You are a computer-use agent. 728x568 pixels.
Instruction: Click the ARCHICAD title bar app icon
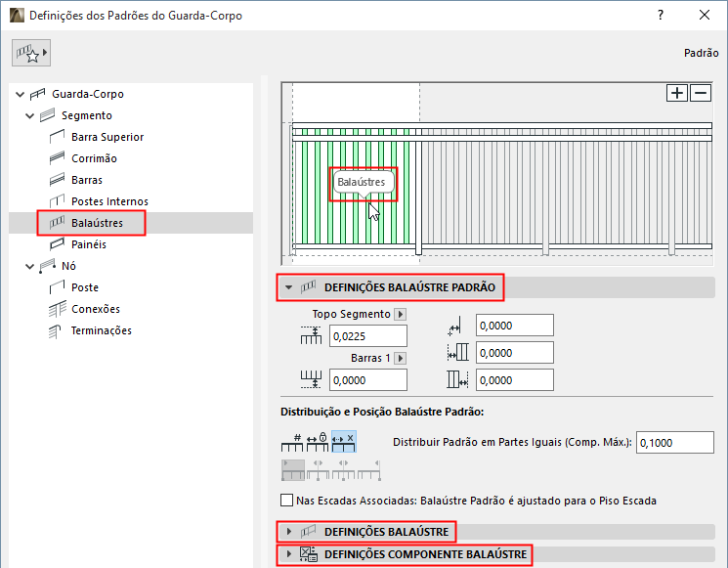pos(17,15)
